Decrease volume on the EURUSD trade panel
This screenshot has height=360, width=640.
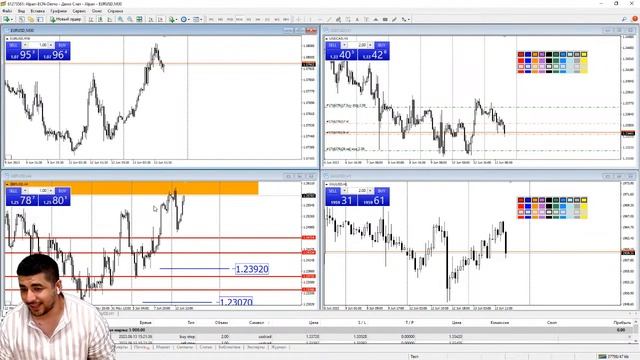[x=25, y=45]
